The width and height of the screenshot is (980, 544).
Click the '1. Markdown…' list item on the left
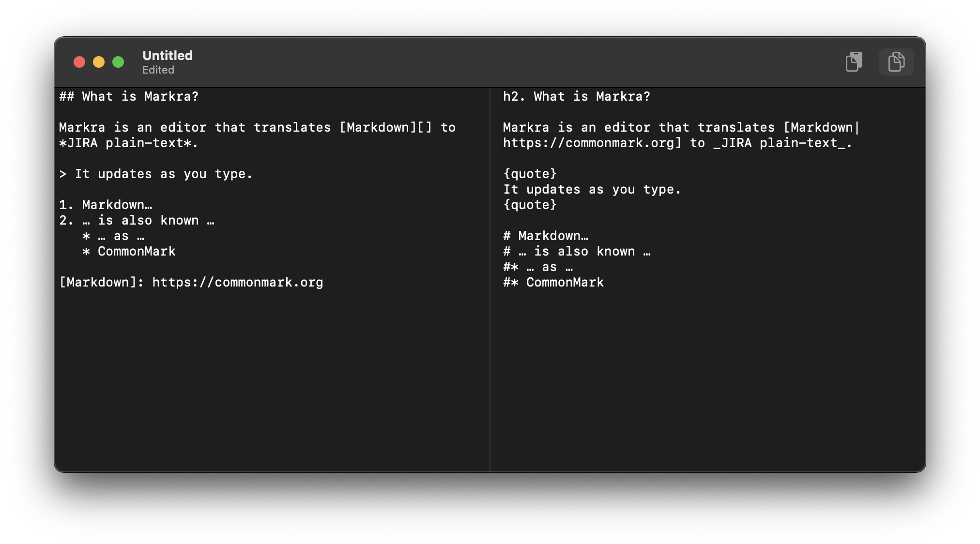click(x=106, y=205)
